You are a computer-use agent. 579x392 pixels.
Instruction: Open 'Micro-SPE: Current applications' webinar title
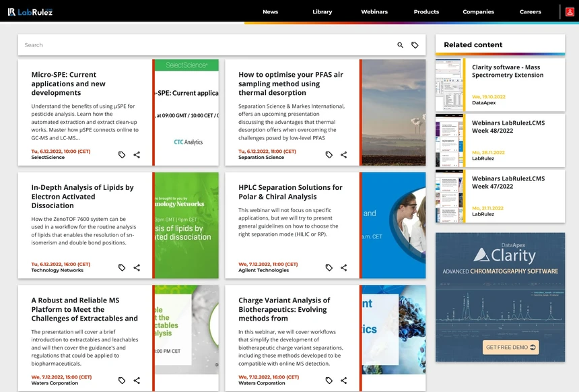(x=68, y=84)
